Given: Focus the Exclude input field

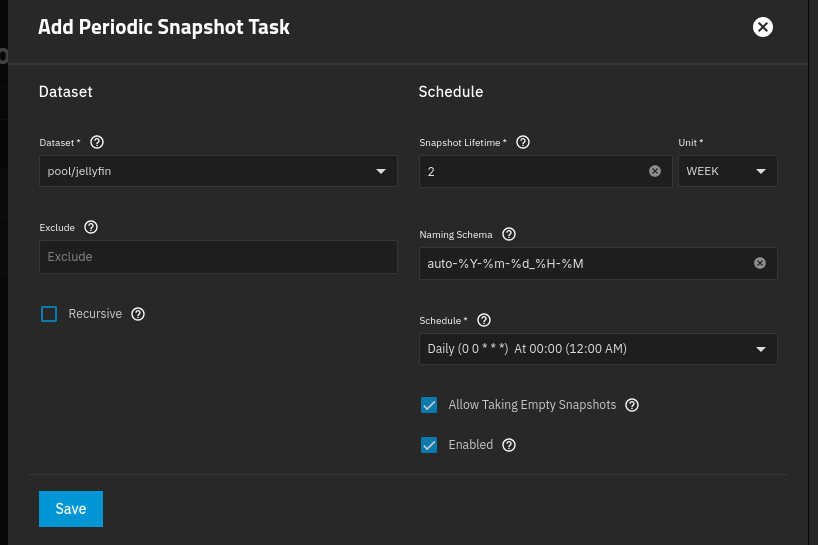Looking at the screenshot, I should pos(218,257).
